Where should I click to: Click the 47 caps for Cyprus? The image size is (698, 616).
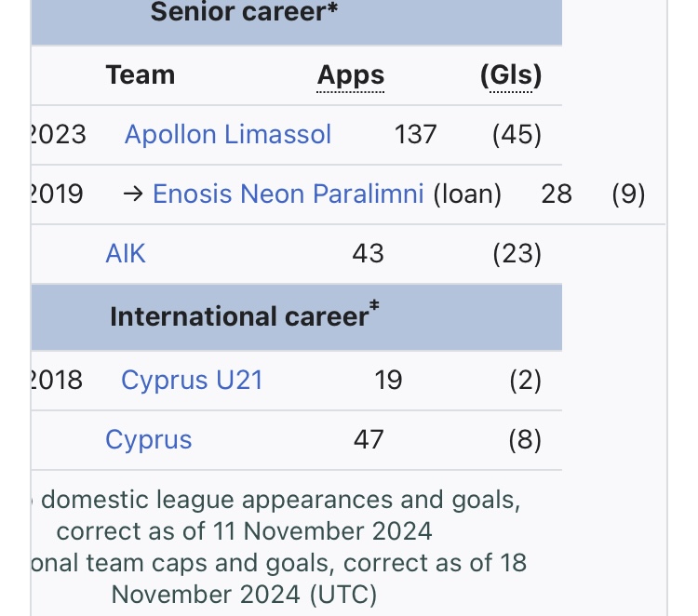coord(369,439)
